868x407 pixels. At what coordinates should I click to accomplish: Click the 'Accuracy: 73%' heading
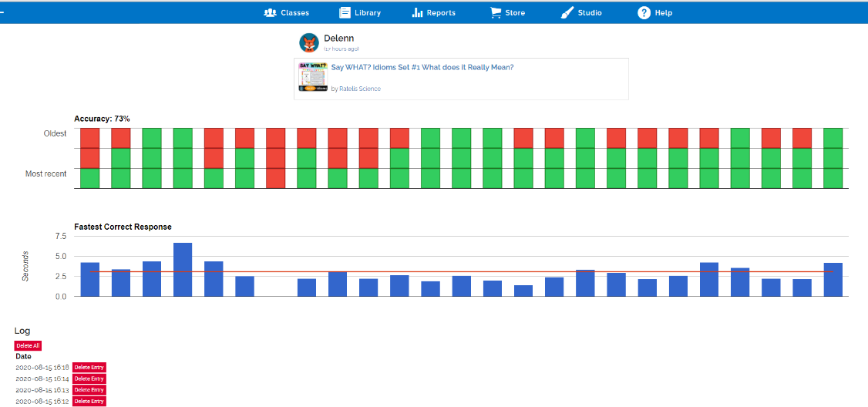[x=102, y=119]
